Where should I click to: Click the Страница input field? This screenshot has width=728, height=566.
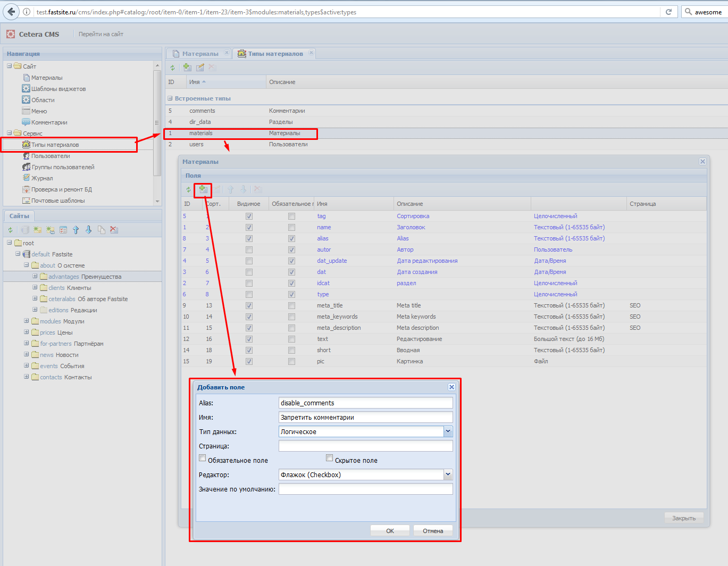point(366,446)
